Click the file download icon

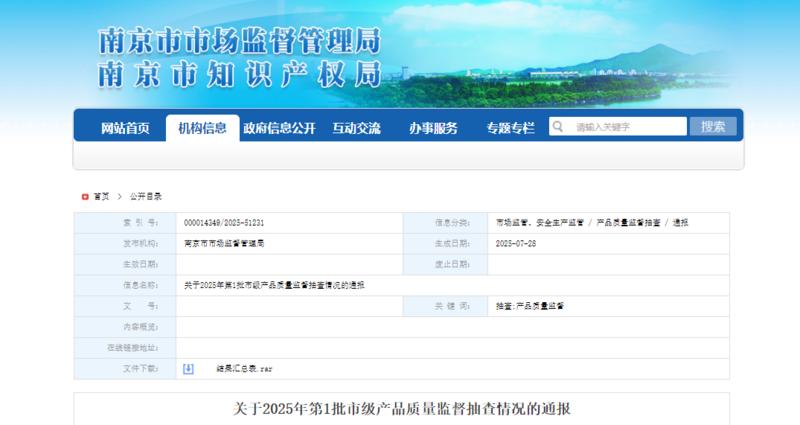(x=188, y=369)
